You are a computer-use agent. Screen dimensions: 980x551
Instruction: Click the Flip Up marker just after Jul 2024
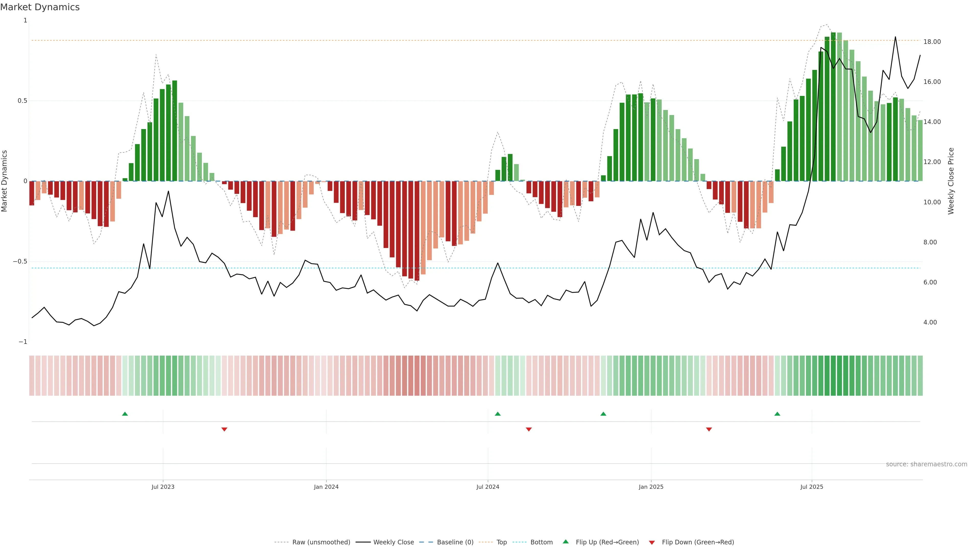(x=498, y=414)
